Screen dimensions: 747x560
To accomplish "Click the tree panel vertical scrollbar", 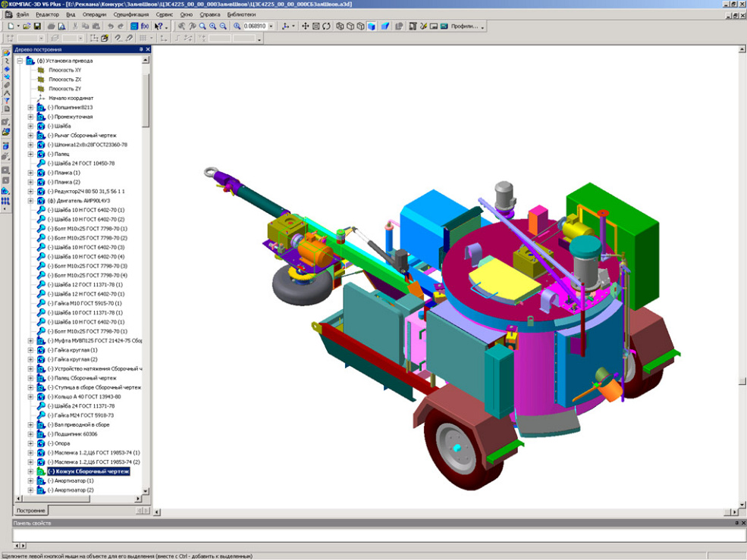I will (146, 303).
